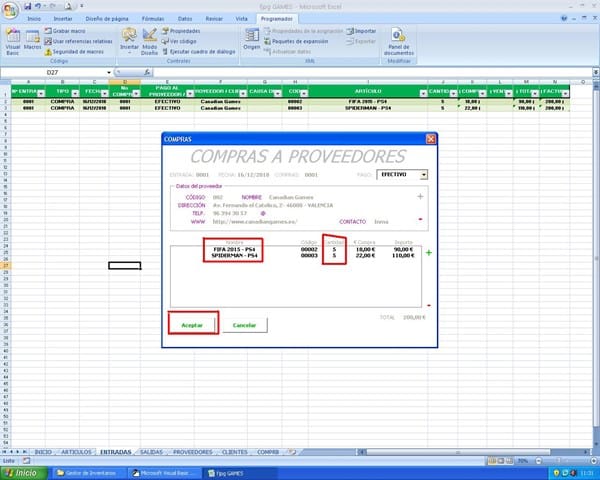Click the plus icon beside supplier data

tap(420, 197)
